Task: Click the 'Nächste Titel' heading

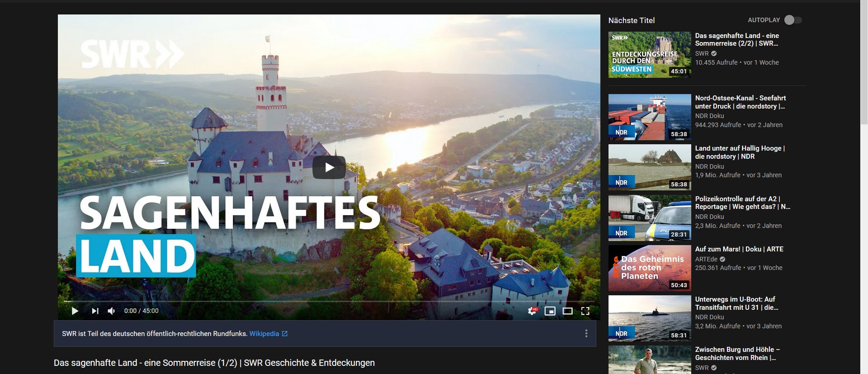Action: tap(632, 20)
